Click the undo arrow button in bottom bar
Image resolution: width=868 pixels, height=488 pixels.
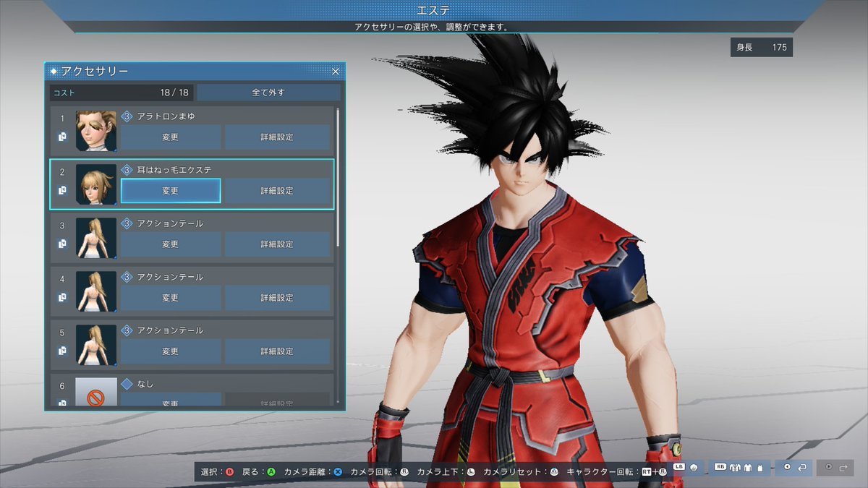(x=793, y=468)
